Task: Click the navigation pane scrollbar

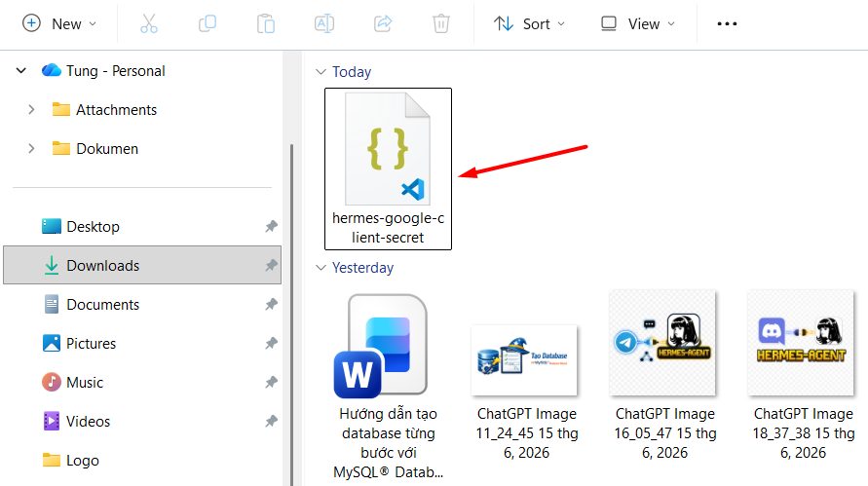Action: 291,316
